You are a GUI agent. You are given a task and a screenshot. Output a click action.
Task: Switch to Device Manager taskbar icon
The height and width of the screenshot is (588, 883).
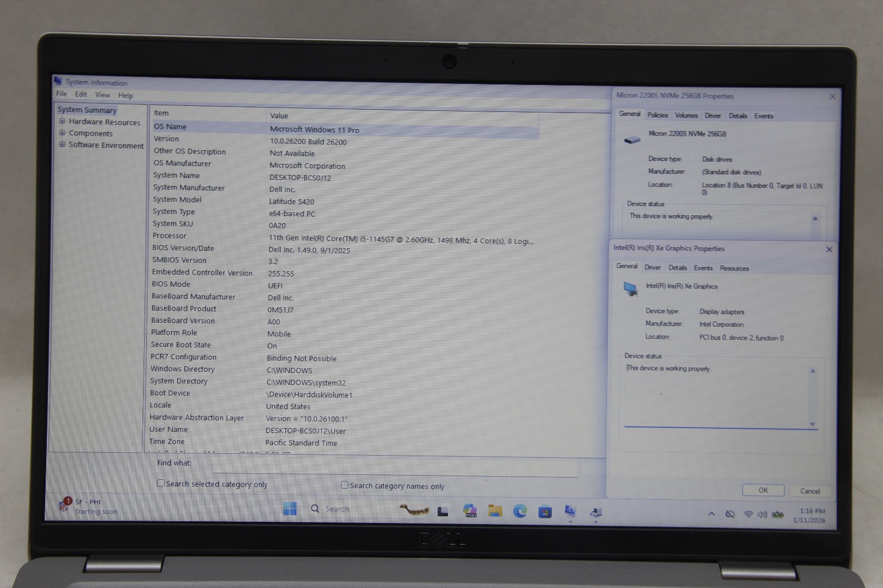point(596,512)
